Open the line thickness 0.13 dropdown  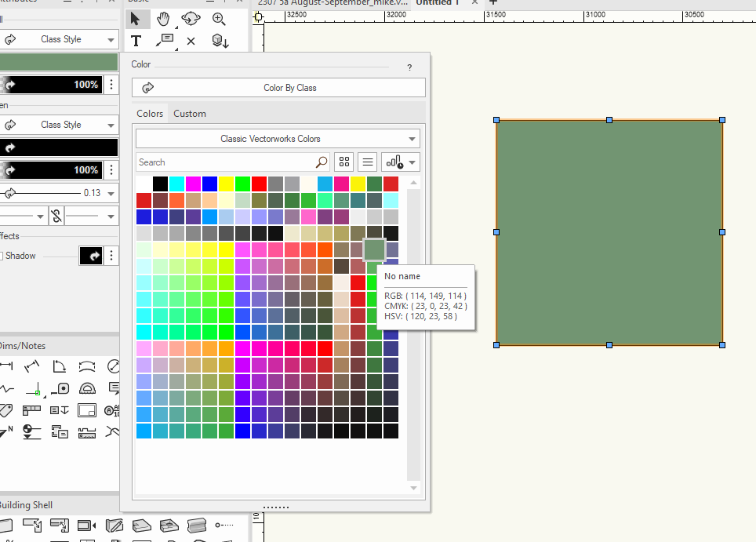coord(111,193)
